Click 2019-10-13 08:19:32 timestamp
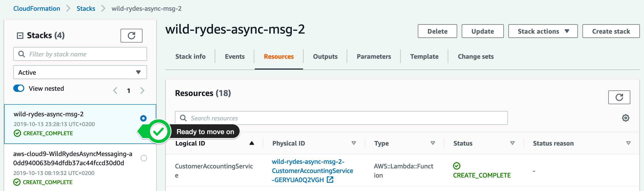 [x=54, y=173]
